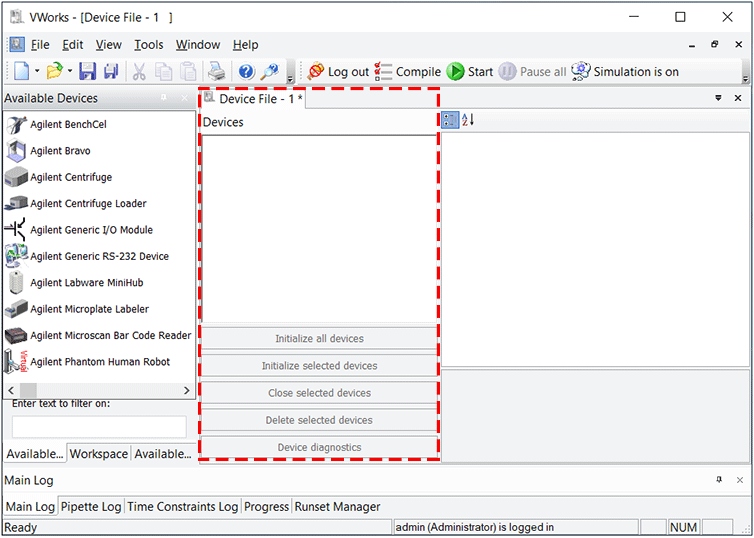
Task: Click the Initialize all devices button
Action: 319,338
